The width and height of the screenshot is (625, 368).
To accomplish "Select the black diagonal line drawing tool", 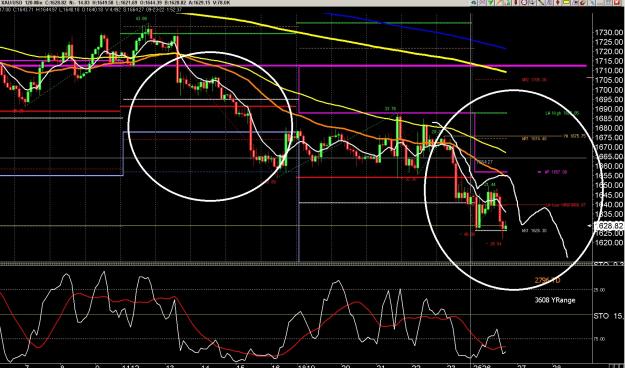I will click(x=541, y=2).
